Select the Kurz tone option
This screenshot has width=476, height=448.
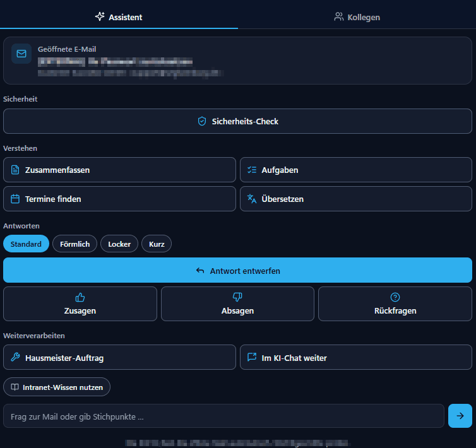pyautogui.click(x=157, y=244)
